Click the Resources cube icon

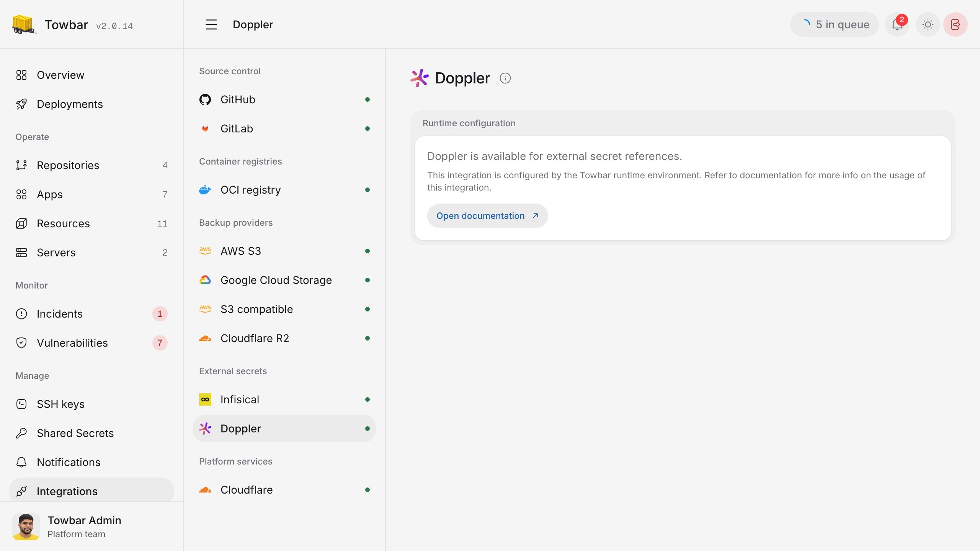pos(21,223)
